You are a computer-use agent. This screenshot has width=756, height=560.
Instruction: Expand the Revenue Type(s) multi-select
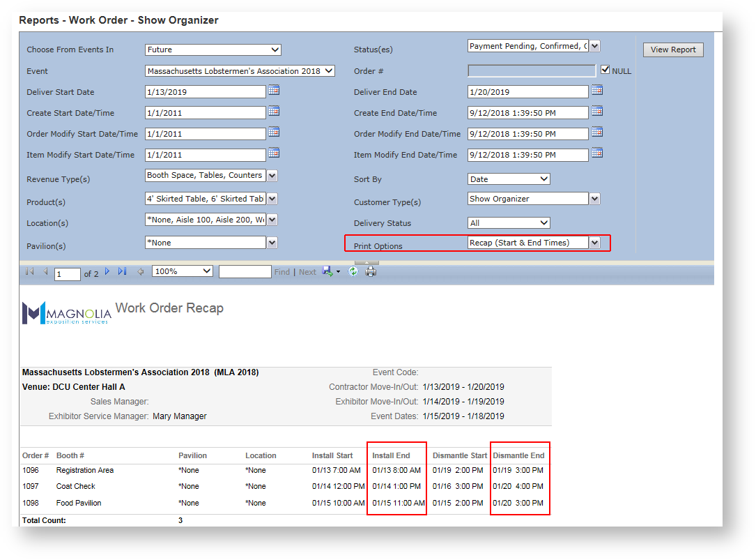point(272,176)
